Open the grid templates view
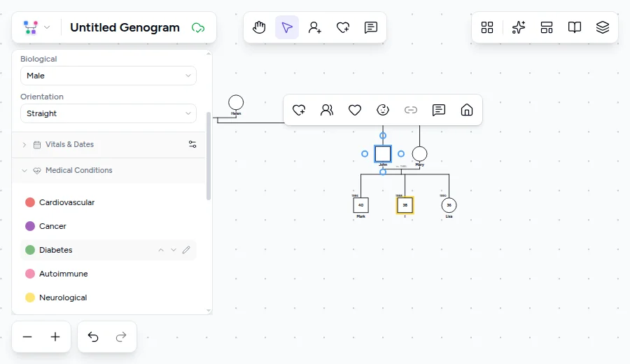This screenshot has width=630, height=364. pyautogui.click(x=487, y=27)
